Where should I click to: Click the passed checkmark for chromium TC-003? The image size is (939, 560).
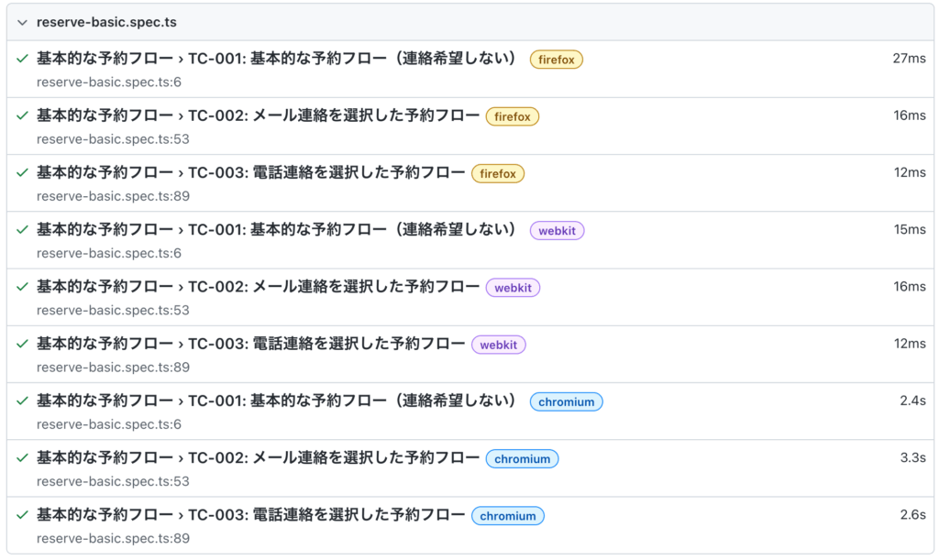[23, 514]
